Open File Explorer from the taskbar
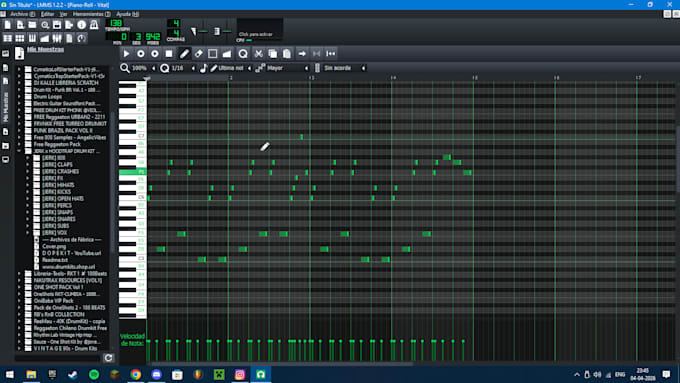680x383 pixels. (x=31, y=374)
